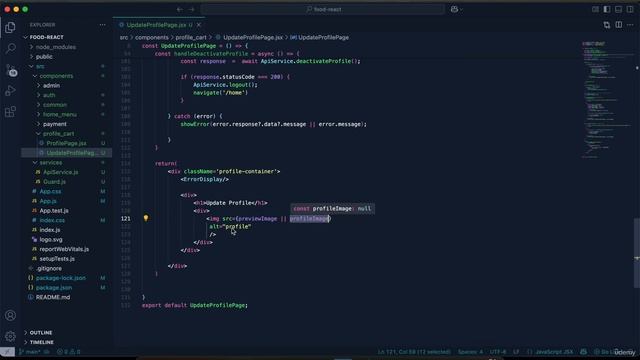Close the UpdateProfilePage.jsx tab
Screen dimensions: 640x360
coord(199,25)
